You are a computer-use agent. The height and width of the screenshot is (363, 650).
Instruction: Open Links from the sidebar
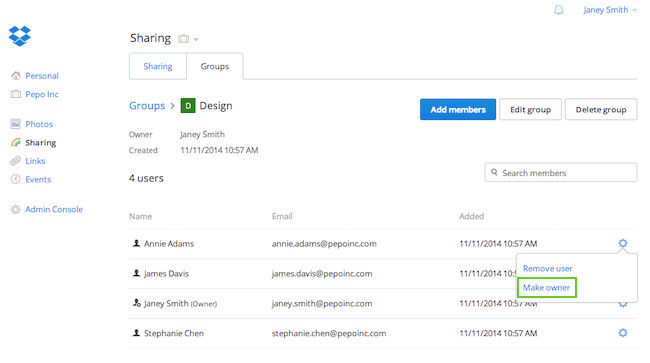(35, 161)
